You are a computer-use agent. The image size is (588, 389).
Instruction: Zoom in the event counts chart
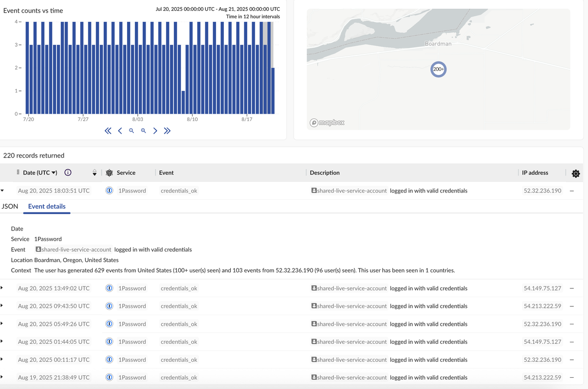coord(144,131)
